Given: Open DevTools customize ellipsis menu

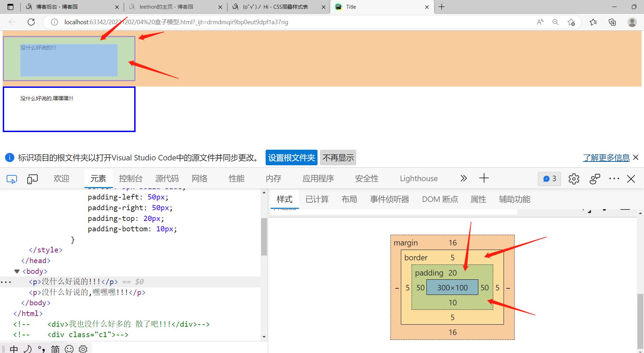Looking at the screenshot, I should coord(614,179).
